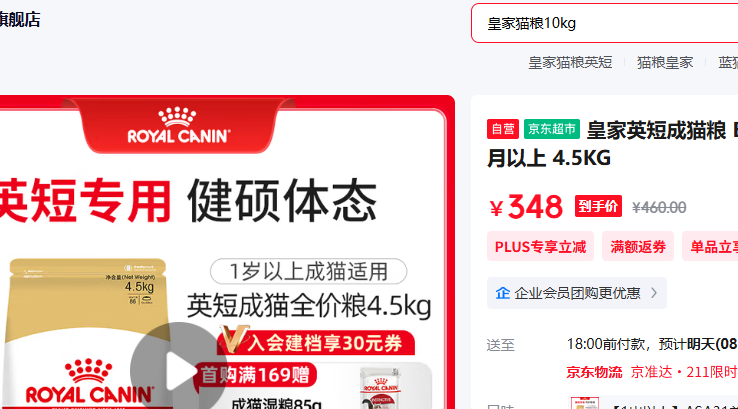Click the Royal Canin logo banner

point(178,126)
